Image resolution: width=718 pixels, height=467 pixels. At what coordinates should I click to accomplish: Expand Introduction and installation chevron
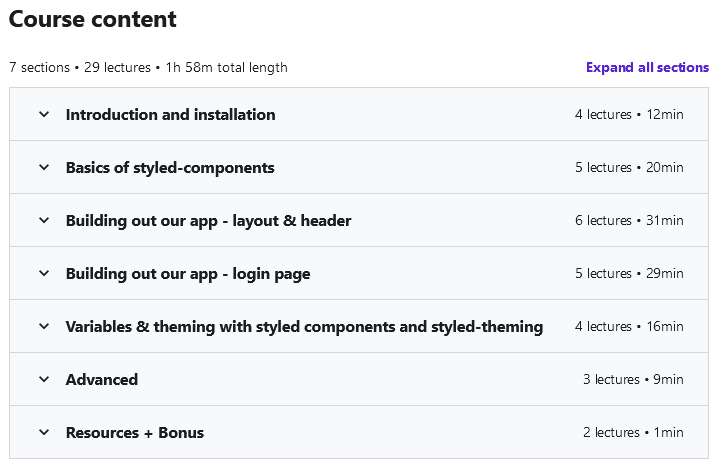[x=44, y=114]
